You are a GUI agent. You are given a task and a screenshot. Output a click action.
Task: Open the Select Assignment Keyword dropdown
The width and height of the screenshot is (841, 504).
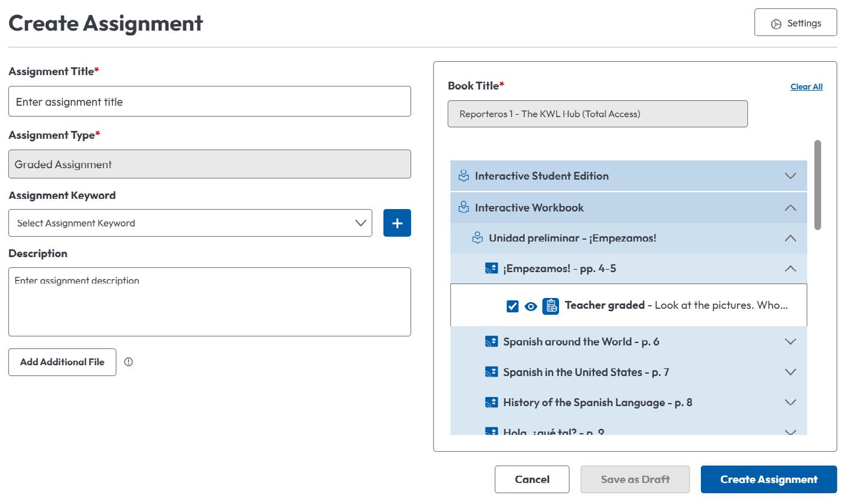pos(190,223)
